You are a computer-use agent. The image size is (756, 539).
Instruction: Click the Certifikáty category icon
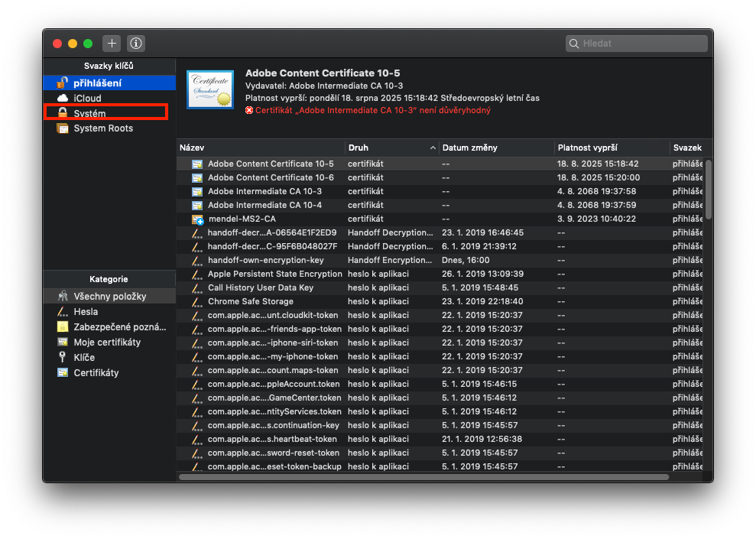[x=63, y=372]
